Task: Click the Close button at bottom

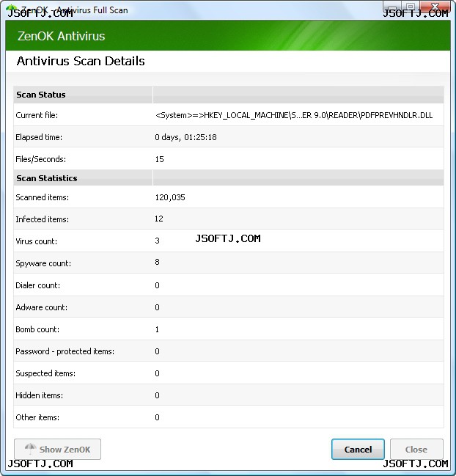Action: (x=416, y=449)
